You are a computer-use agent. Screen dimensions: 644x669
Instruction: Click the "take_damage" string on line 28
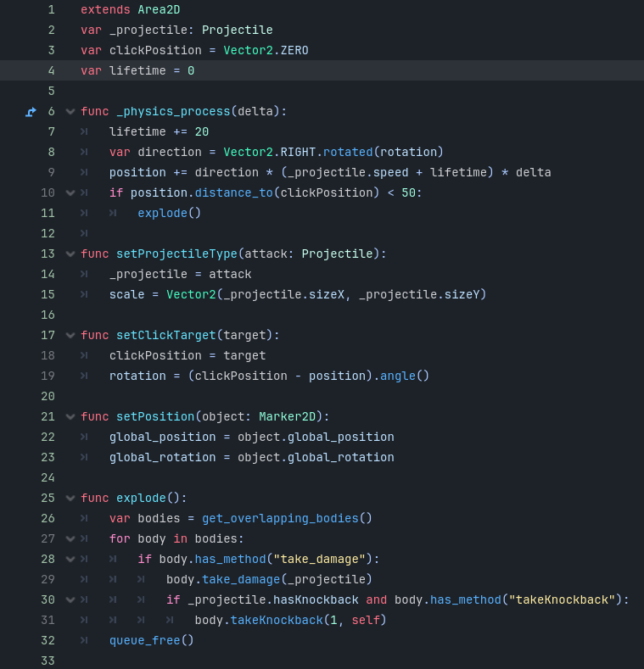tap(319, 559)
